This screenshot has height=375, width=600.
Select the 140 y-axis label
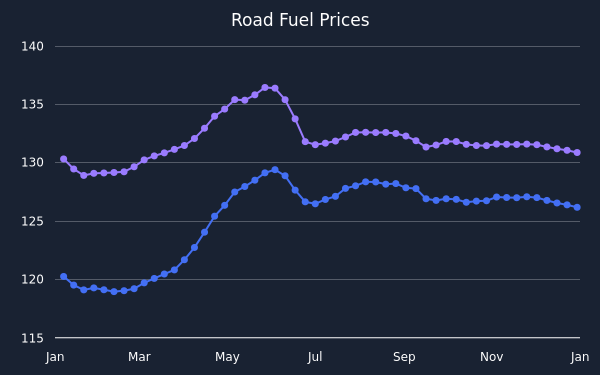tap(33, 47)
